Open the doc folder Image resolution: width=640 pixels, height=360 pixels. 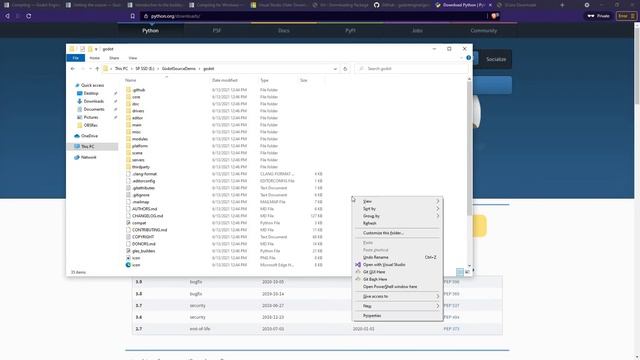[x=136, y=104]
